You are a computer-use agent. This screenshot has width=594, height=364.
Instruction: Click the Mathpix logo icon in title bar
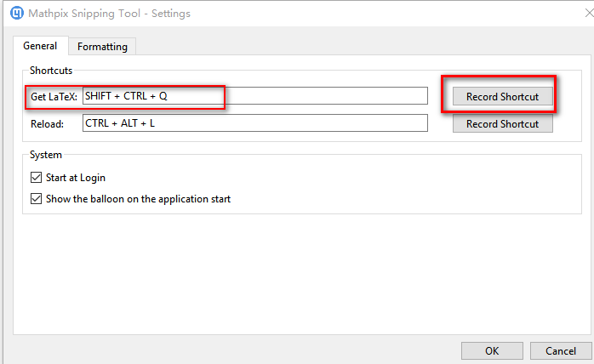(17, 14)
